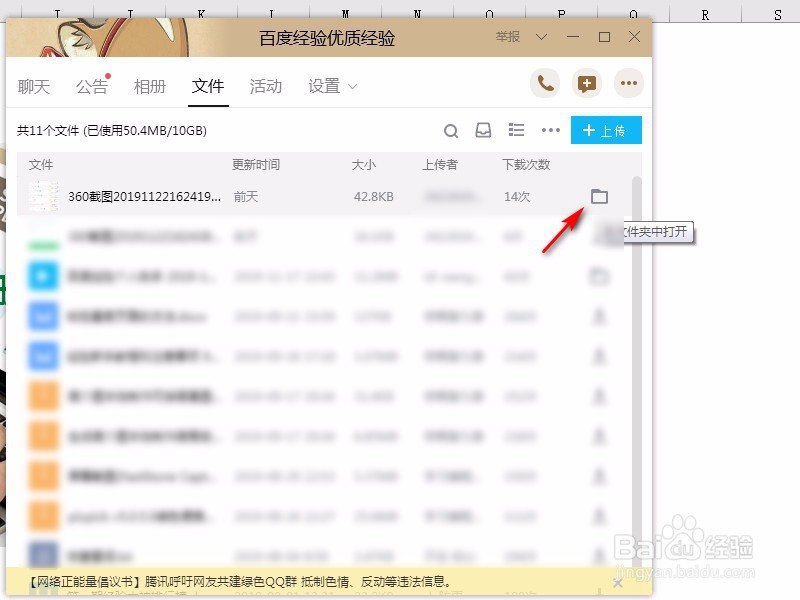
Task: Click the 42.8KB size cell
Action: point(373,196)
